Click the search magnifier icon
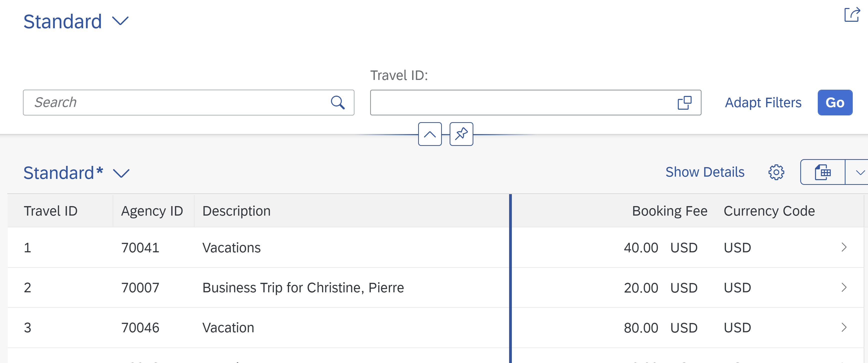Screen dimensions: 868x363 [338, 103]
